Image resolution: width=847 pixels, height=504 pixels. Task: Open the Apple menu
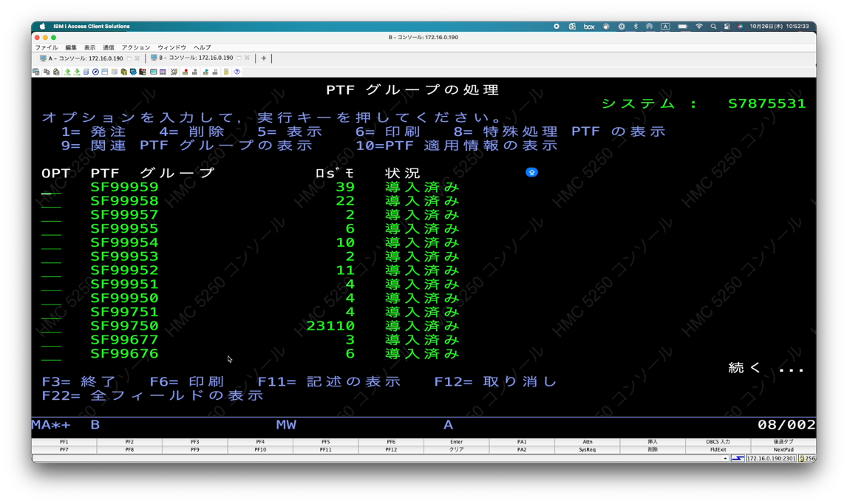42,27
